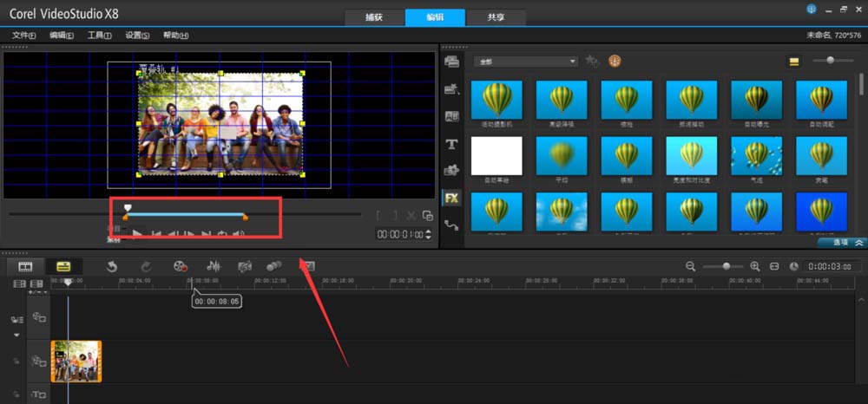Fit project in timeline window
Viewport: 868px width, 404px height.
point(774,266)
